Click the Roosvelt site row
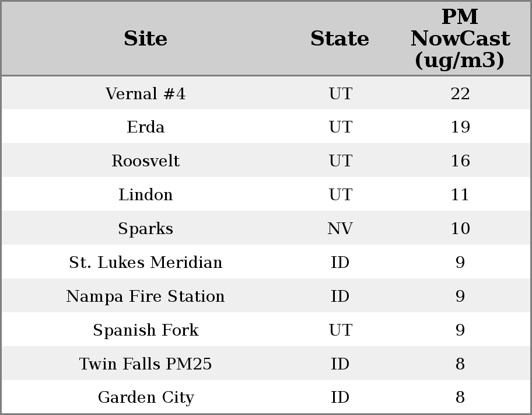 (145, 161)
